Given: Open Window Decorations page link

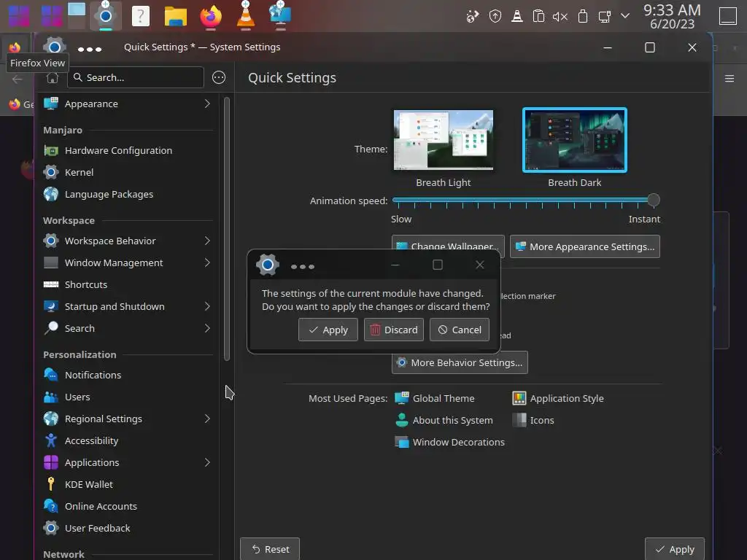Looking at the screenshot, I should 449,442.
